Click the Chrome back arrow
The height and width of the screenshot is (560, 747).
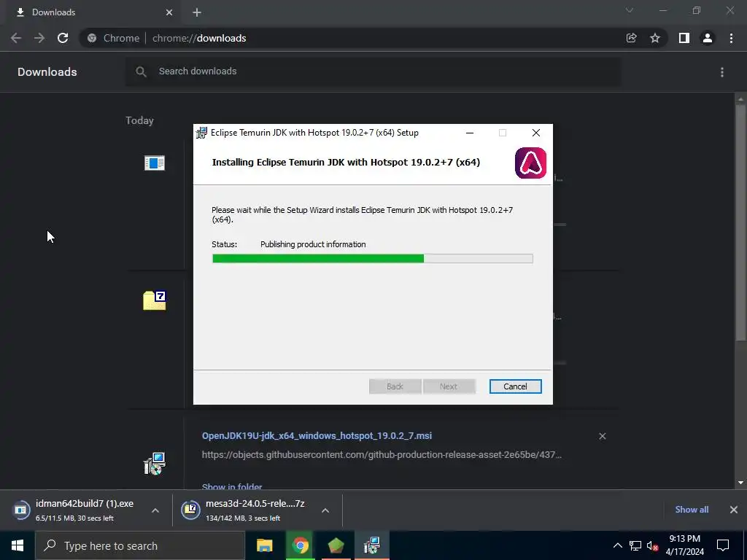(x=16, y=38)
